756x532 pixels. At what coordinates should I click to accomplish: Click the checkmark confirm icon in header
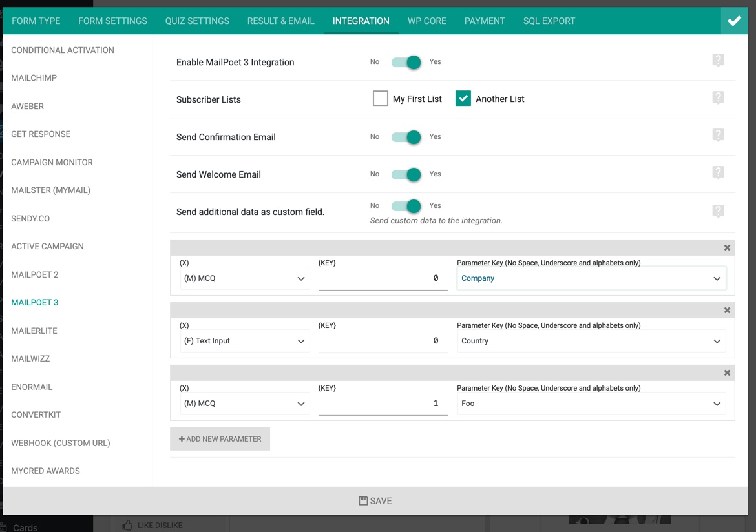click(x=734, y=21)
